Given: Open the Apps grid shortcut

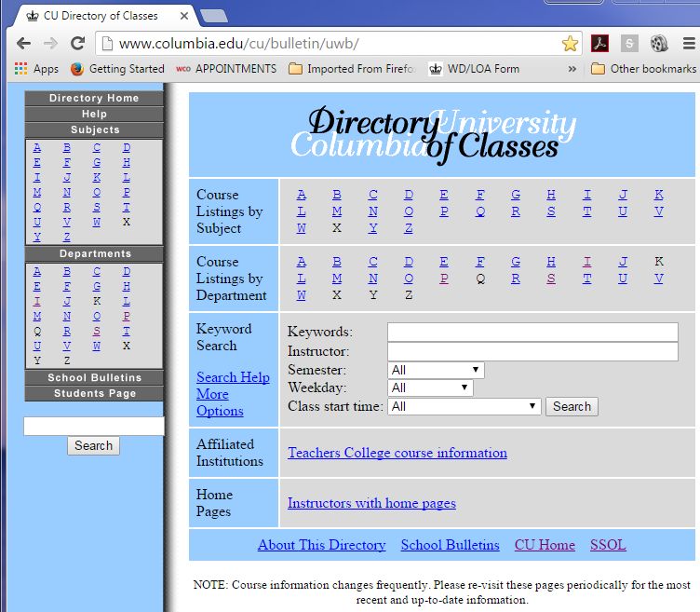Looking at the screenshot, I should coord(36,69).
